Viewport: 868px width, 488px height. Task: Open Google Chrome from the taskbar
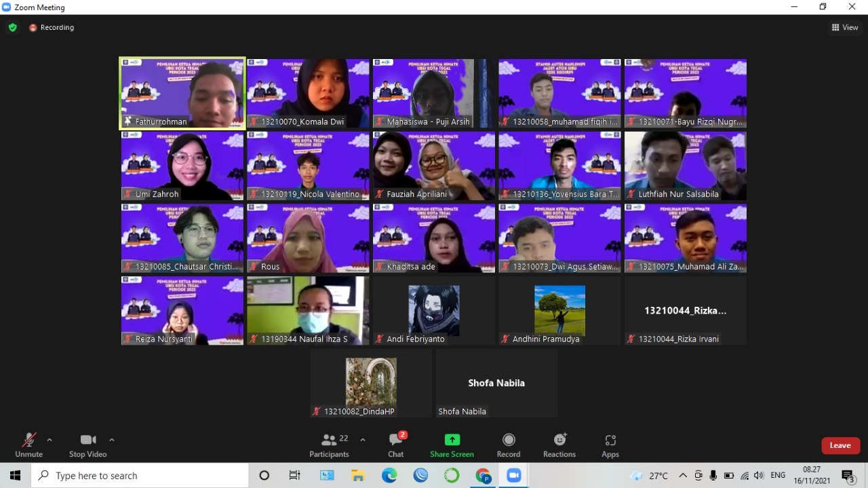pos(483,476)
